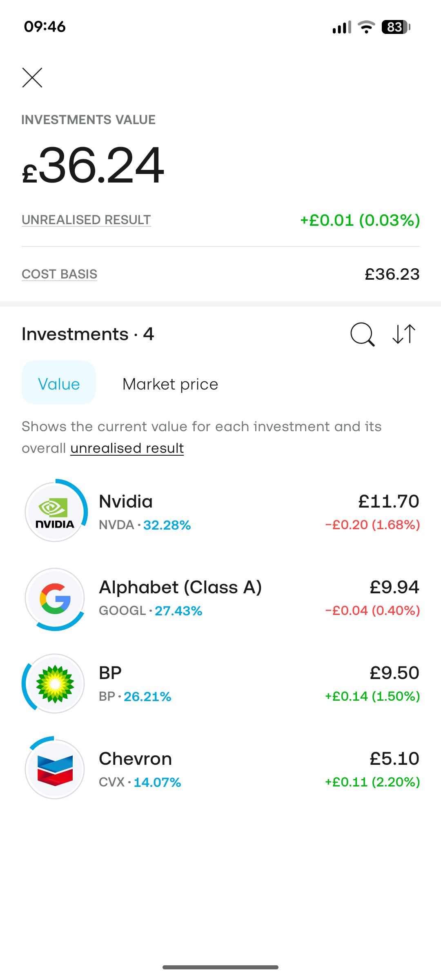441x980 pixels.
Task: Open the investments search magnifier icon
Action: [363, 334]
